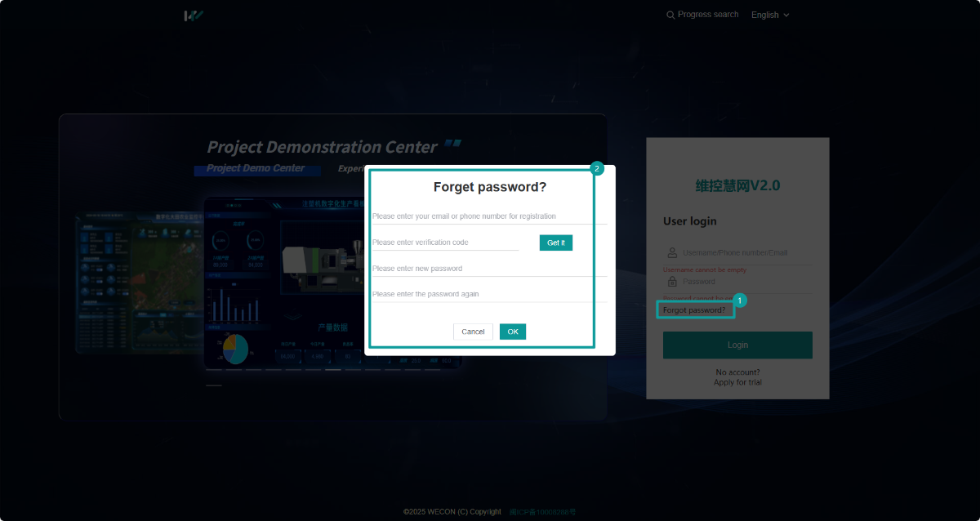980x521 pixels.
Task: Click the WECON logo in header
Action: [x=194, y=15]
